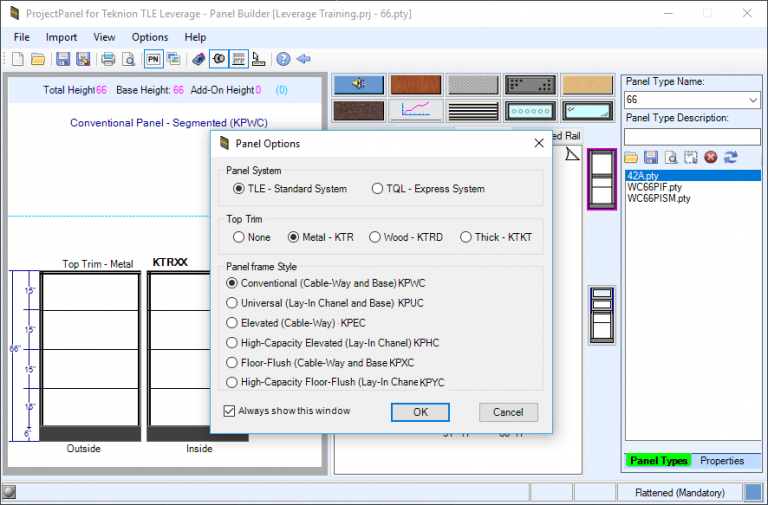Pick the wood grain material swatch
This screenshot has width=768, height=505.
coord(415,85)
